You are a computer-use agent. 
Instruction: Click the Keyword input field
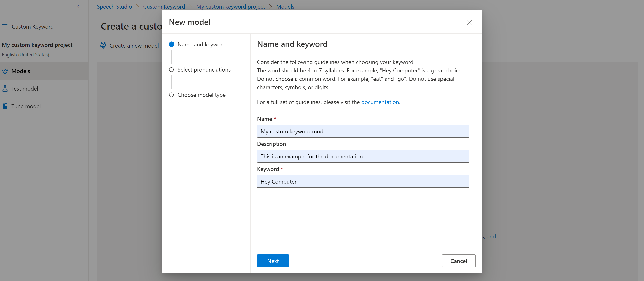363,181
